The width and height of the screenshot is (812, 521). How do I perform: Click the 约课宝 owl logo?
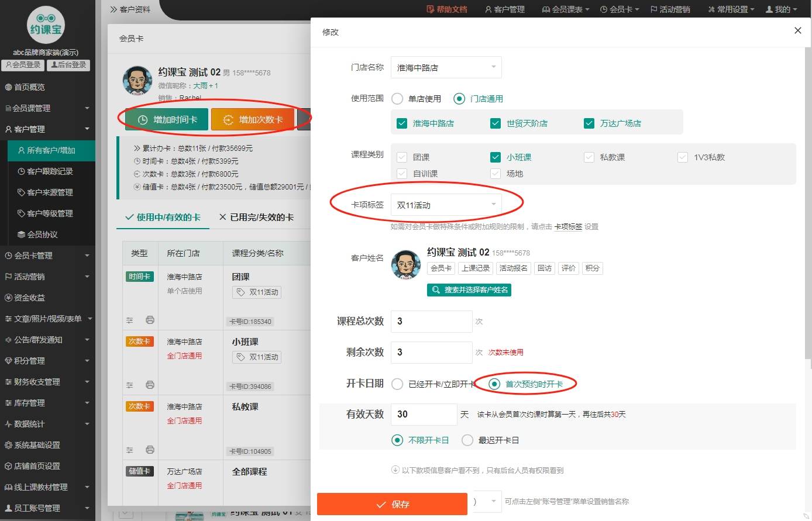point(46,25)
